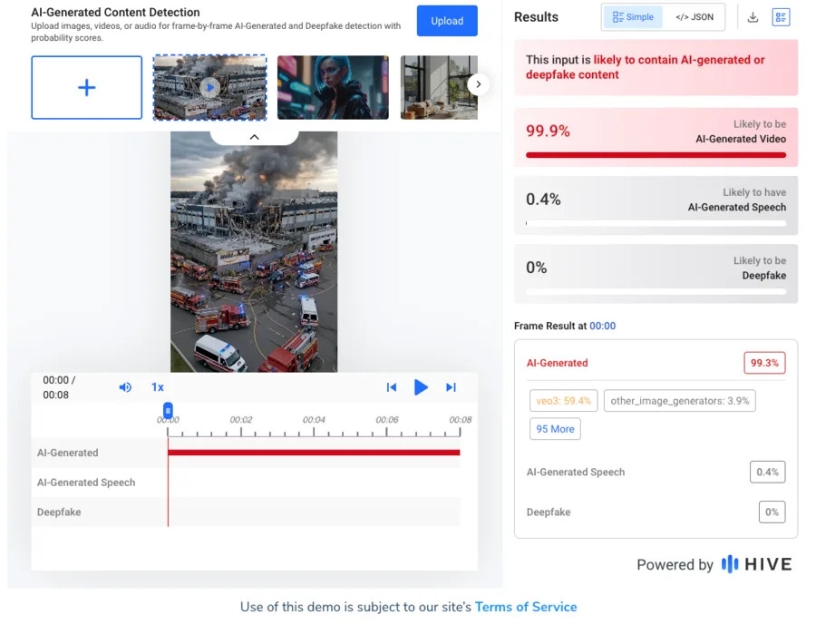Skip to the last frame
The width and height of the screenshot is (816, 644).
click(x=451, y=387)
